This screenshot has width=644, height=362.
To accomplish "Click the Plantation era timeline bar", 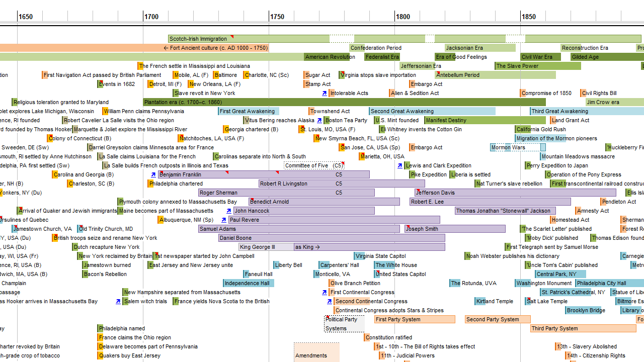I will click(344, 102).
